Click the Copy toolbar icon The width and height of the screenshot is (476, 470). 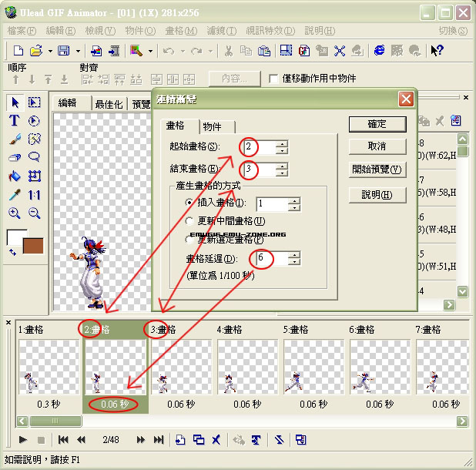246,51
